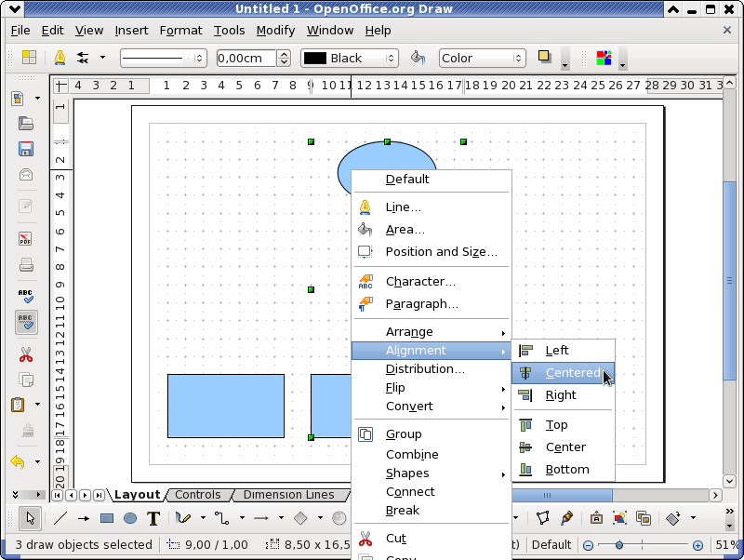Choose Bottom alignment option
Image resolution: width=744 pixels, height=560 pixels.
[x=564, y=470]
